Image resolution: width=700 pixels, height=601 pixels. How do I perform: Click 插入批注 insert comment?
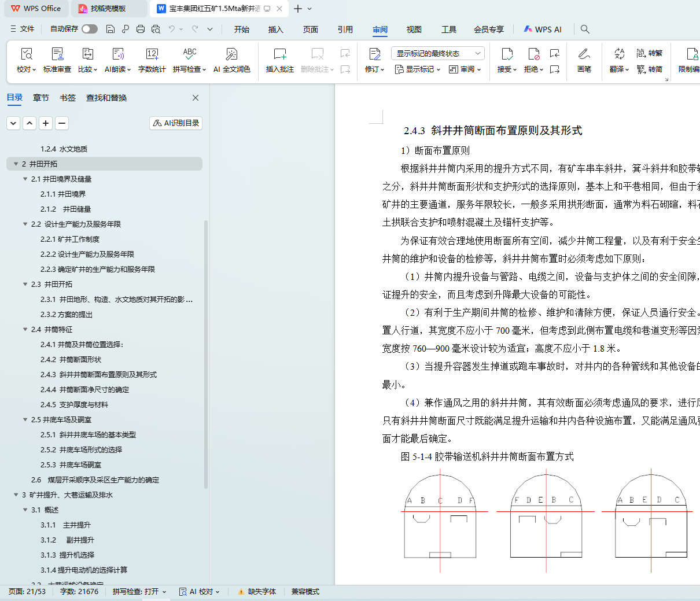(x=280, y=60)
